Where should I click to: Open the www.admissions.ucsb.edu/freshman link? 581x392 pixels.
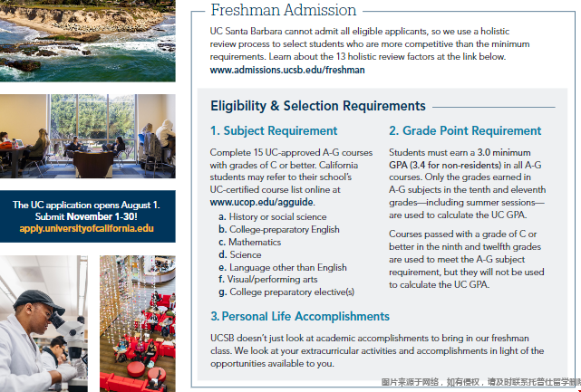click(287, 70)
